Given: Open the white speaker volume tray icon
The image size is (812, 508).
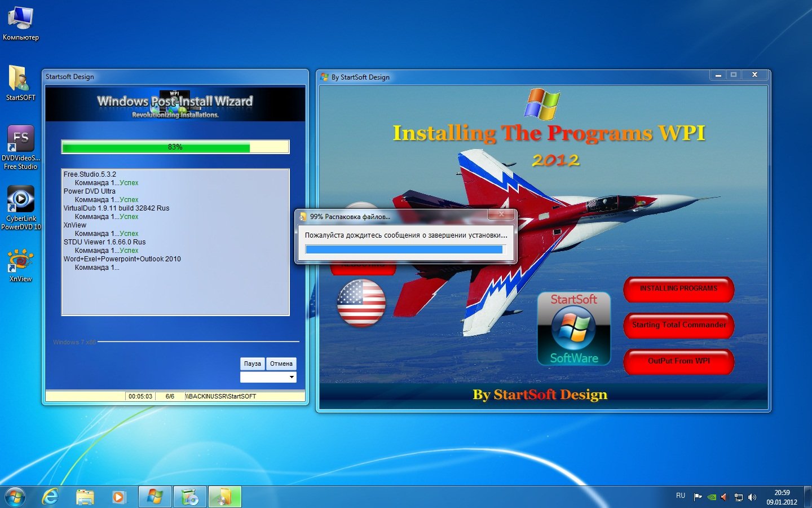Looking at the screenshot, I should [x=752, y=497].
